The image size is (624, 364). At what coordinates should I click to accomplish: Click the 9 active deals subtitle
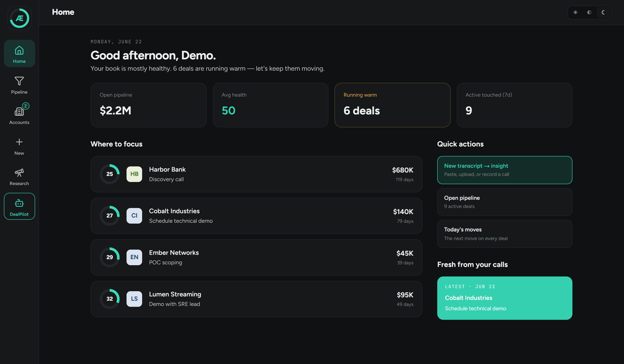click(459, 206)
